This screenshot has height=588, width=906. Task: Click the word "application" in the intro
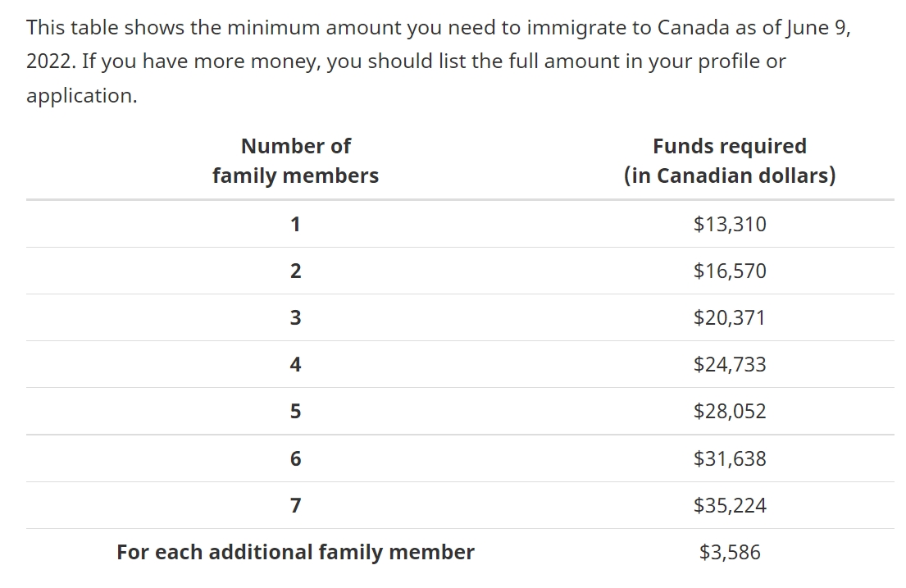click(x=79, y=95)
